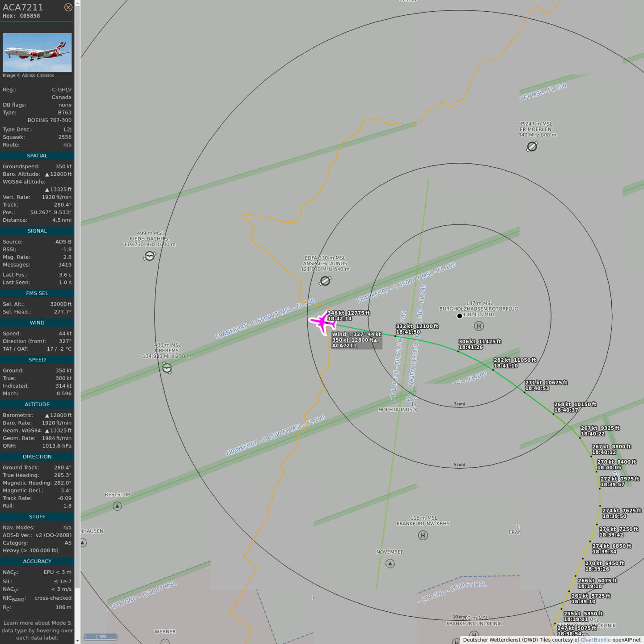This screenshot has width=644, height=644.
Task: Click the NOVEMBER reporting point triangle
Action: coord(390,563)
